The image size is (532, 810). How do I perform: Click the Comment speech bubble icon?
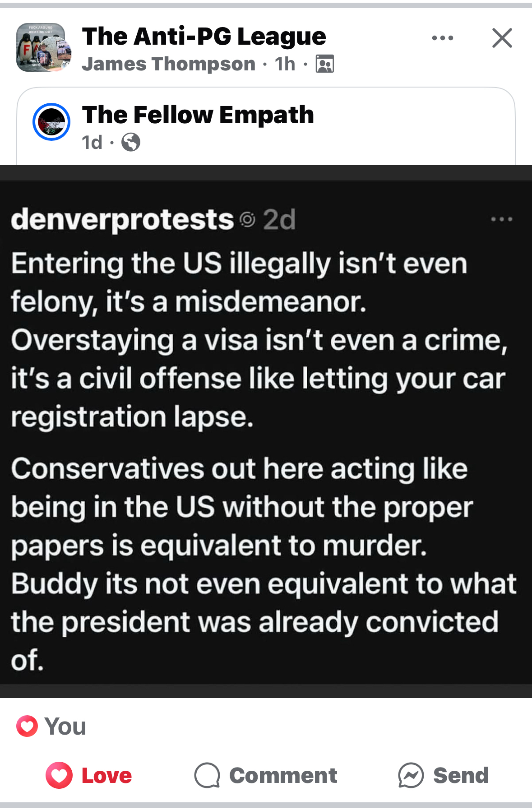pos(207,775)
